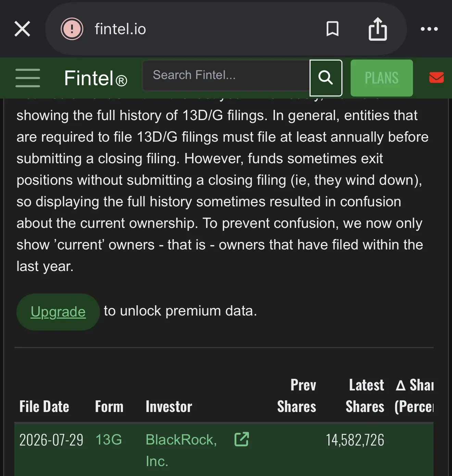Screen dimensions: 452x476
Task: Bookmark this fintel.io page
Action: pyautogui.click(x=332, y=29)
